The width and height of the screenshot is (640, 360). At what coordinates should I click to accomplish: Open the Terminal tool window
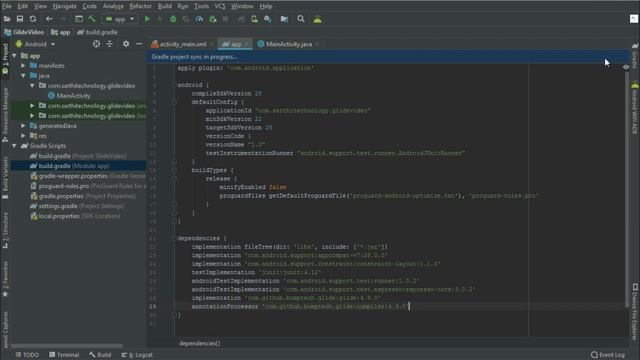click(x=64, y=355)
